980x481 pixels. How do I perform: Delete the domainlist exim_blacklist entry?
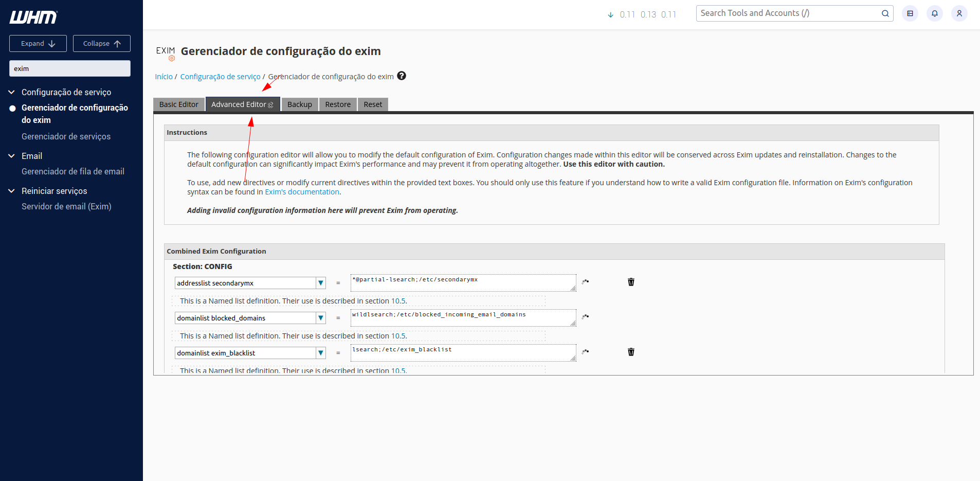[x=631, y=352]
